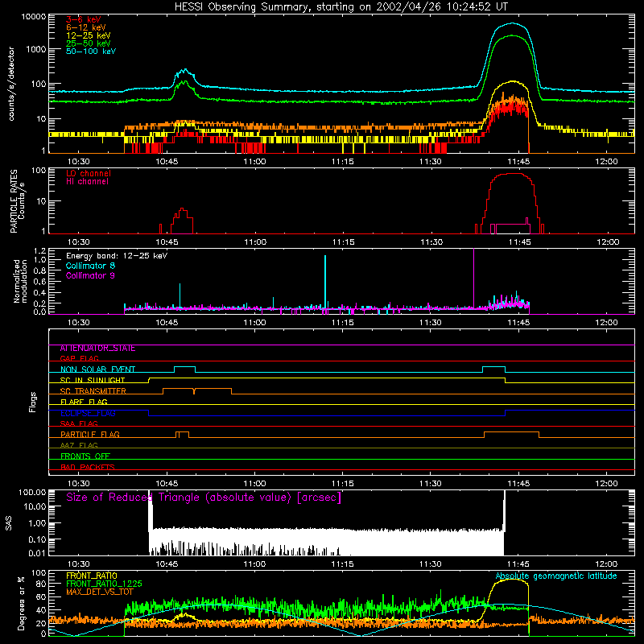
Task: Click the magenta HI channel plateau
Action: 511,225
